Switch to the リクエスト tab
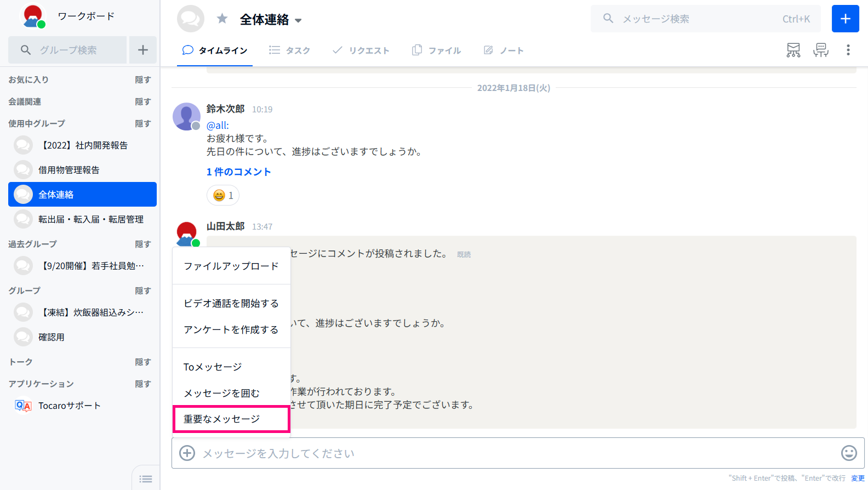Viewport: 868px width, 490px height. tap(361, 50)
